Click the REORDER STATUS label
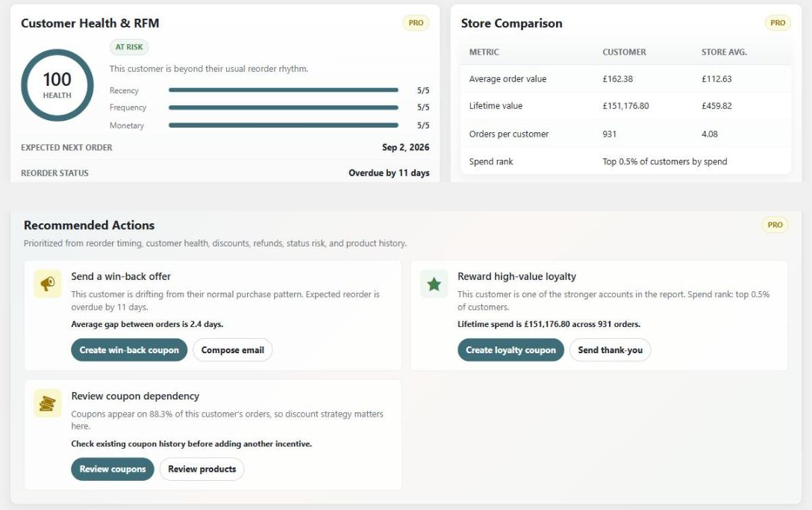 click(54, 172)
